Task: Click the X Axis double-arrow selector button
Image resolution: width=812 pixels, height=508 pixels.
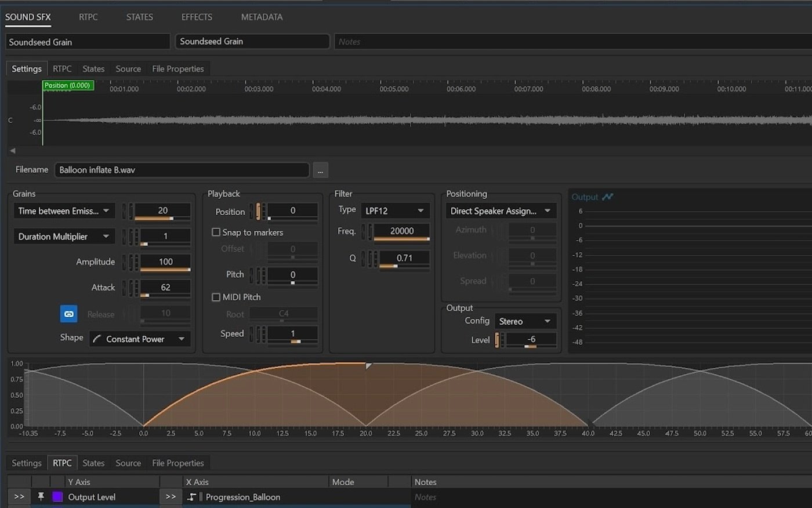Action: [171, 496]
